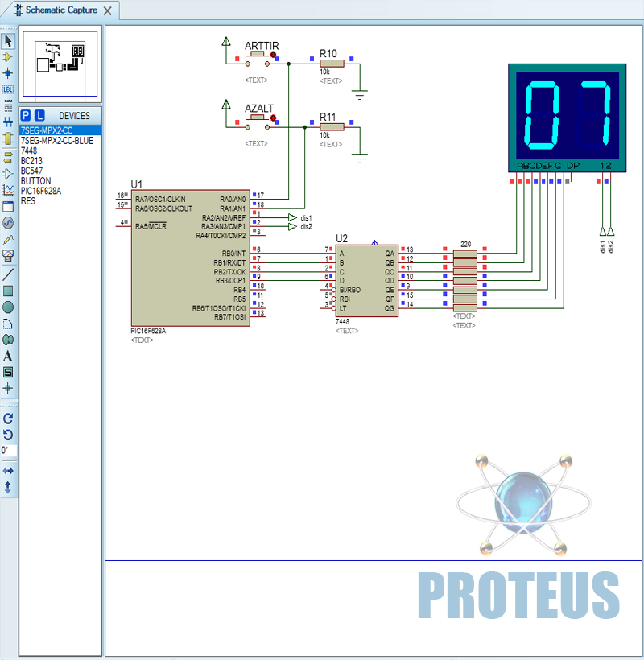Click the Rotate Anti-clockwise icon
Image resolution: width=644 pixels, height=660 pixels.
[x=8, y=435]
